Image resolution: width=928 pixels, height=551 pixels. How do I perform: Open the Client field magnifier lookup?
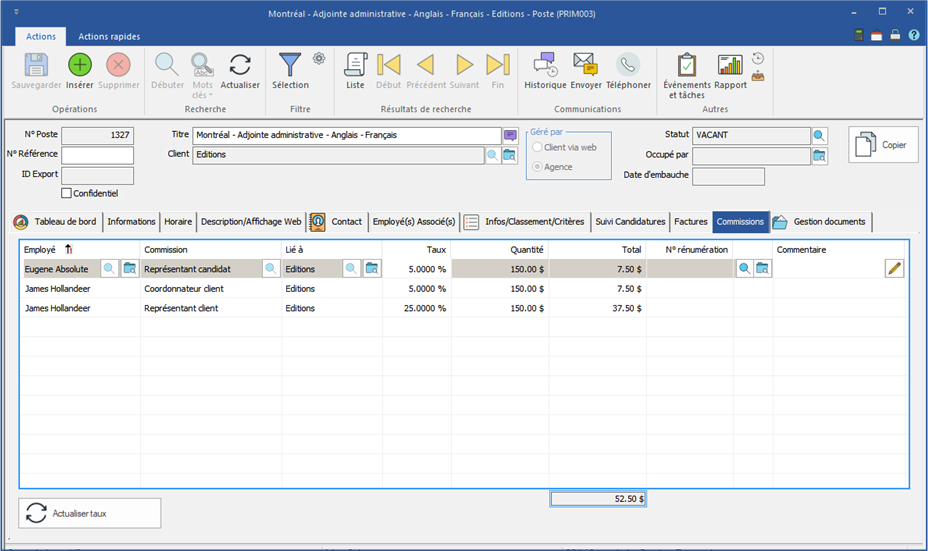(492, 155)
